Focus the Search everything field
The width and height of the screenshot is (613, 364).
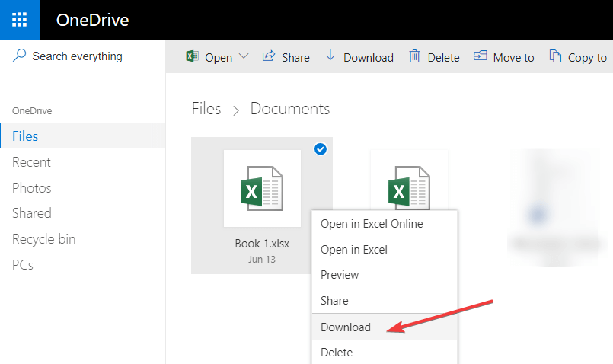(82, 56)
